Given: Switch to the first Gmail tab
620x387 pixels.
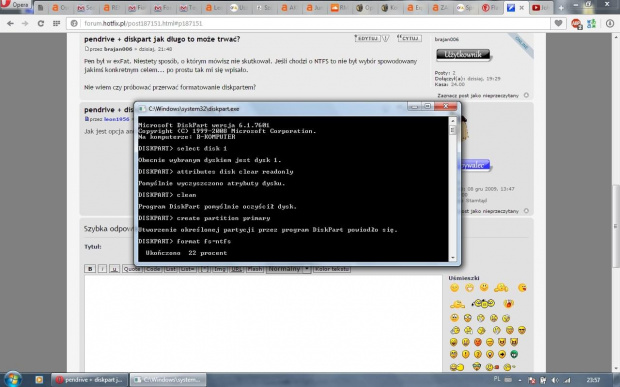Looking at the screenshot, I should tap(85, 8).
